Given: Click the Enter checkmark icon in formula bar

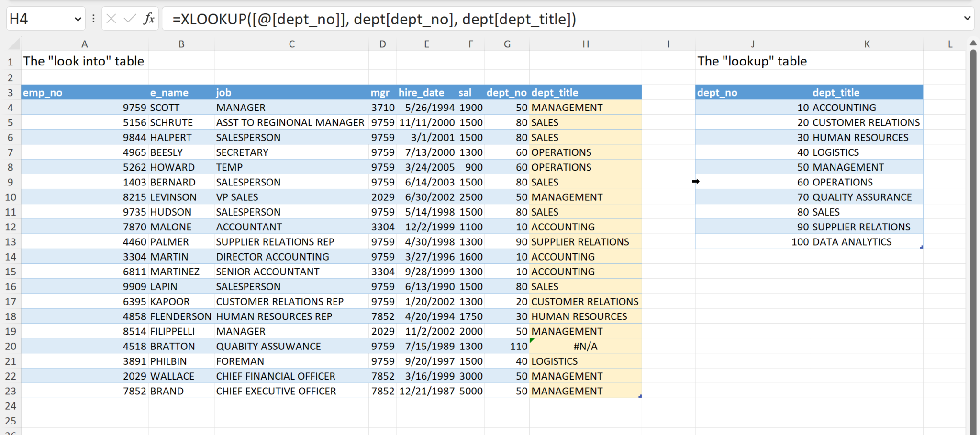Looking at the screenshot, I should (130, 19).
